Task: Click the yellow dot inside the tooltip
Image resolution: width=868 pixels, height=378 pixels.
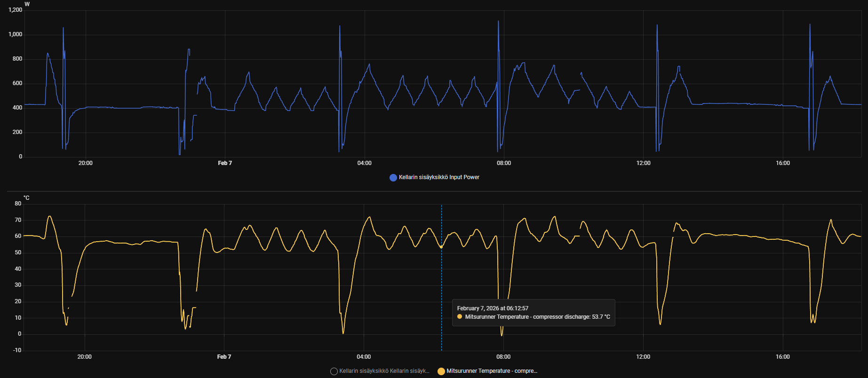Action: click(x=460, y=317)
